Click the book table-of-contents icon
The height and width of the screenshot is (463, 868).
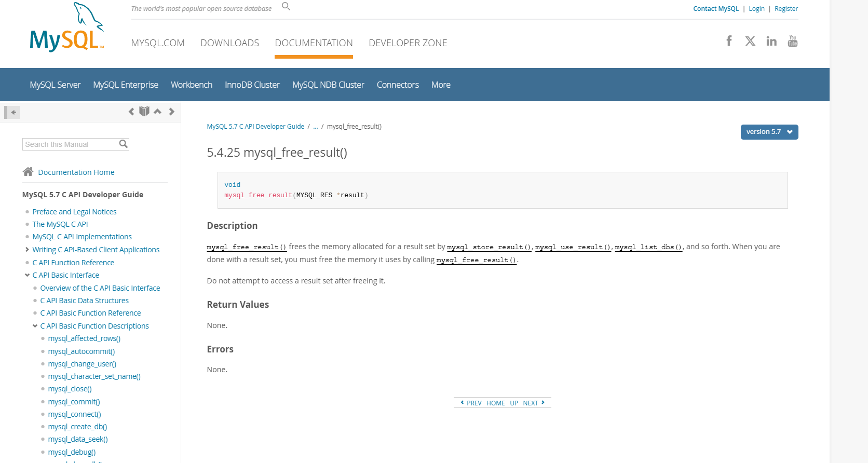144,112
